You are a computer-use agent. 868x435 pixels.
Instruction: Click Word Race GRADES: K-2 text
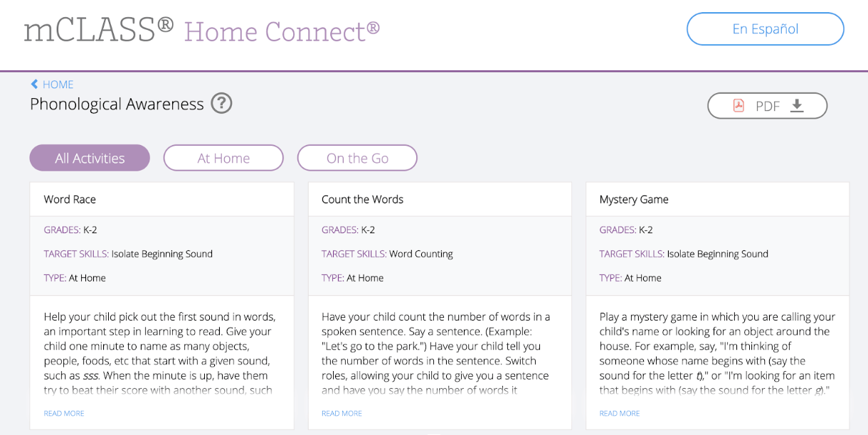coord(70,230)
